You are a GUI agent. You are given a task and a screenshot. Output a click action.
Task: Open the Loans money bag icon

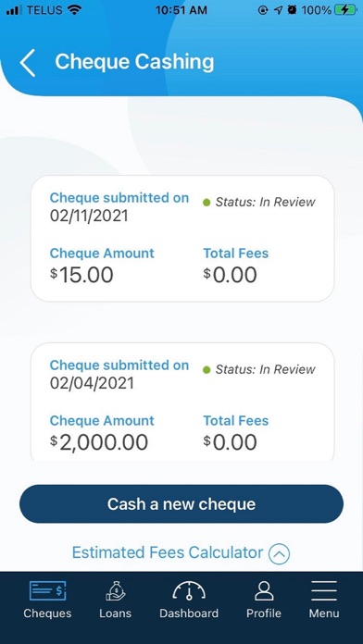click(x=115, y=590)
